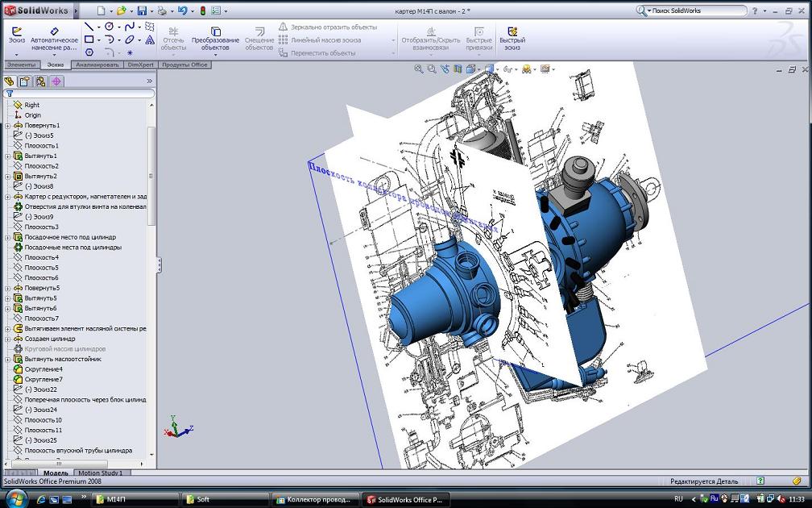Select Плоскость1 in feature tree
This screenshot has height=508, width=812.
tap(41, 146)
